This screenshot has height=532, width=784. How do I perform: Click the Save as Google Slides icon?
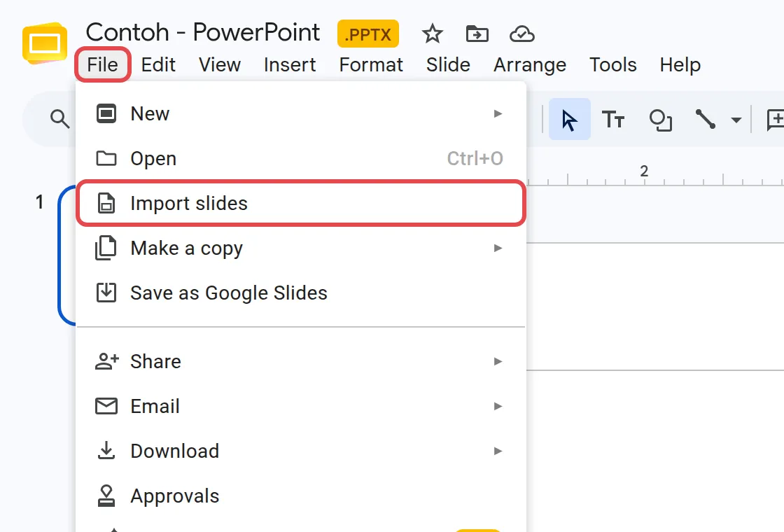pos(106,293)
